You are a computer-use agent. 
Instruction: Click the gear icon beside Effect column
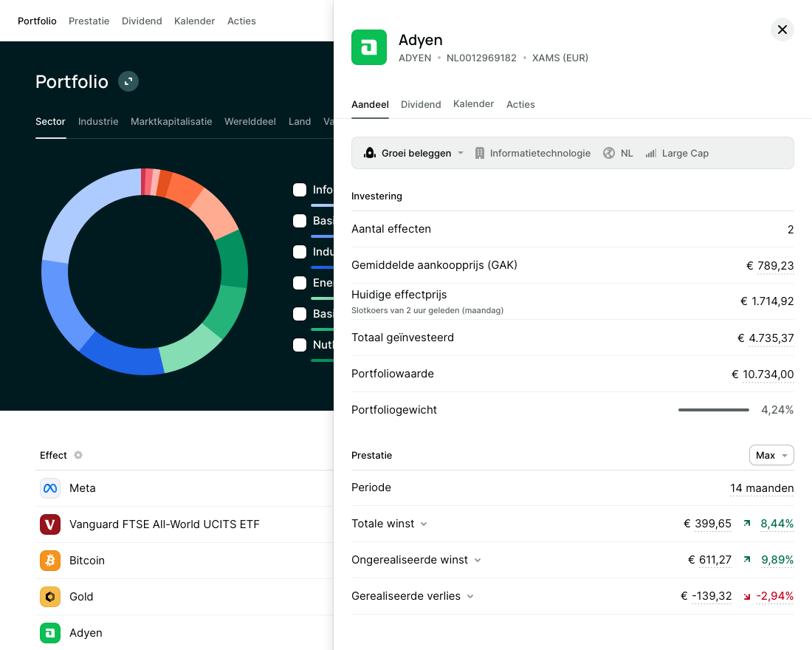[78, 455]
